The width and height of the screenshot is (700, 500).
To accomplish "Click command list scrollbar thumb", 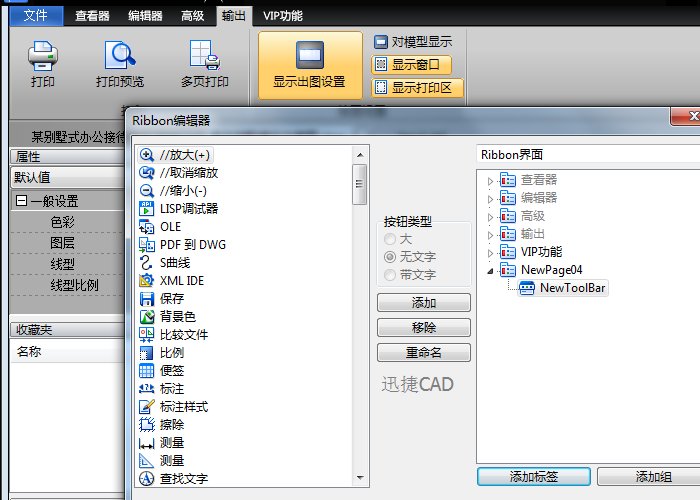I will click(x=360, y=184).
